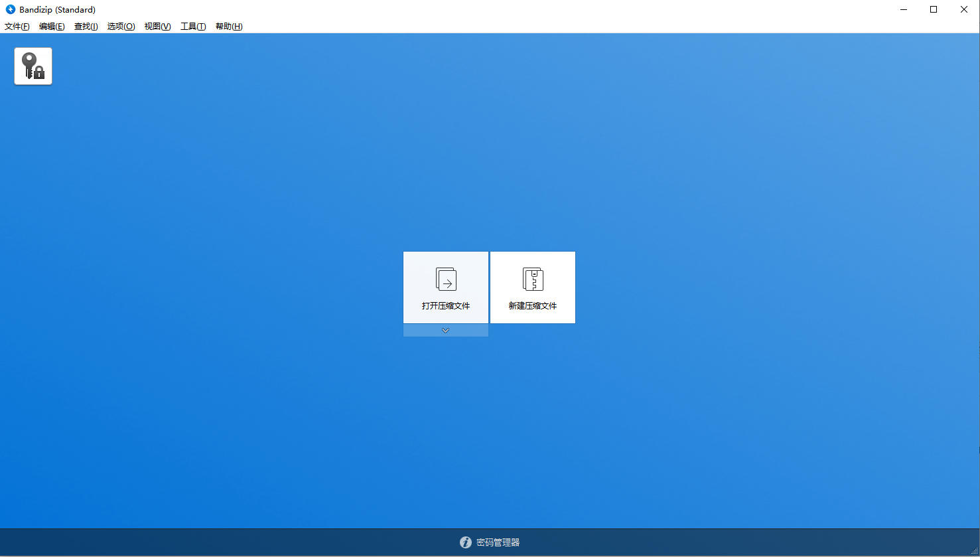Click the Bandizip logo in the title bar

11,9
